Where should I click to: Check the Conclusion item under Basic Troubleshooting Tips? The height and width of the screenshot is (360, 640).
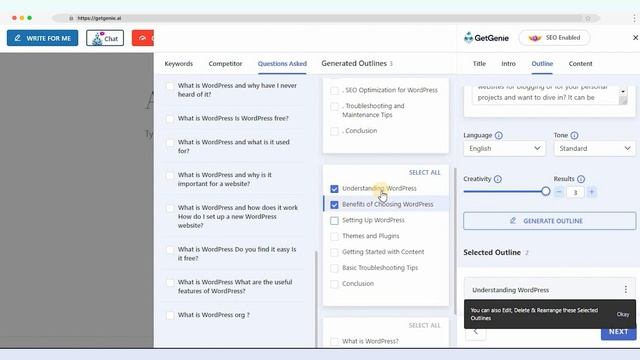[x=334, y=284]
